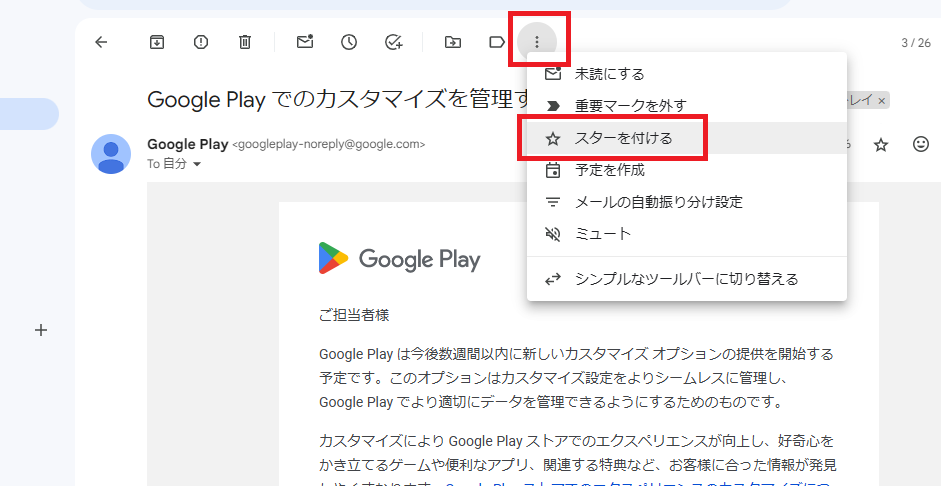Delete email with the trash icon
This screenshot has height=486, width=941.
pyautogui.click(x=245, y=42)
